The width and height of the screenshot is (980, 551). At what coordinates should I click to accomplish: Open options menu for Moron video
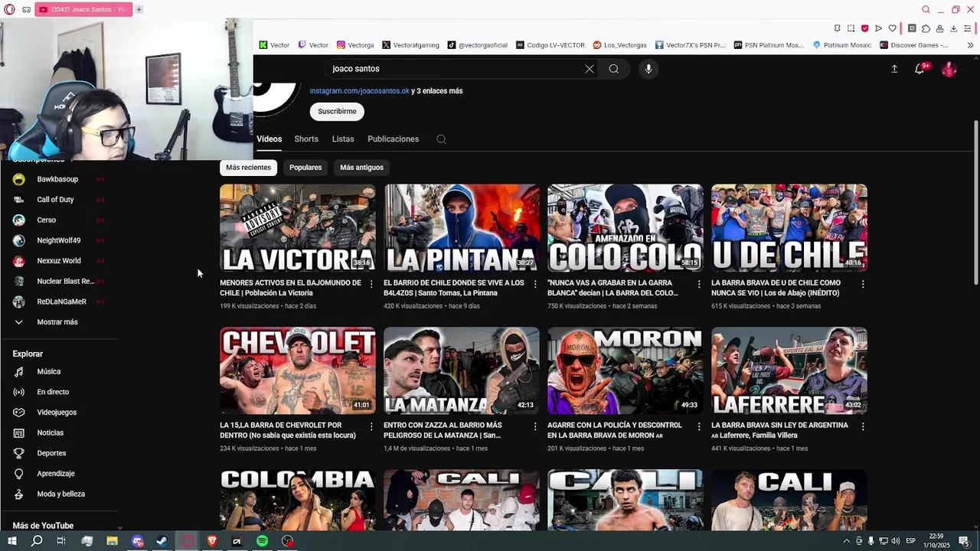click(699, 426)
